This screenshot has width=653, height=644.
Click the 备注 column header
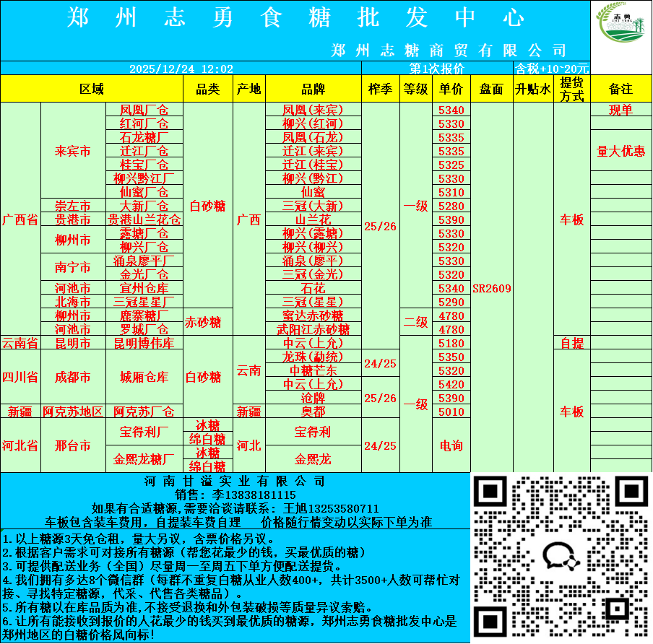tap(620, 90)
